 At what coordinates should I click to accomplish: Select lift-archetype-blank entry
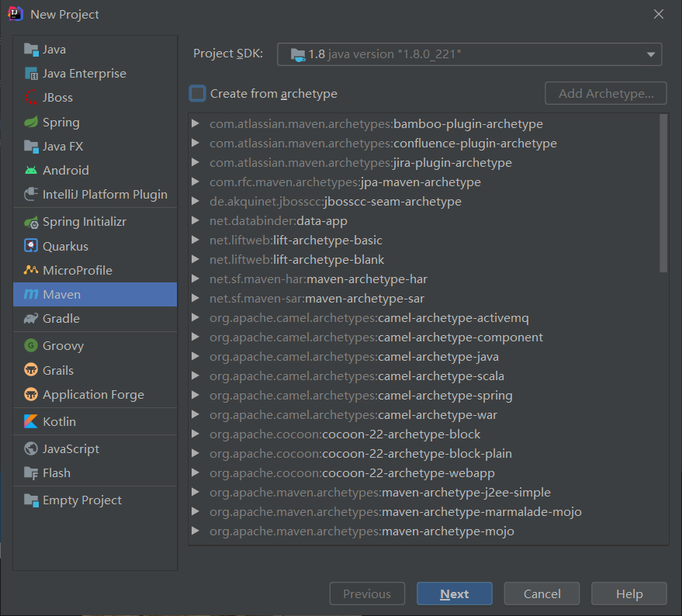296,260
